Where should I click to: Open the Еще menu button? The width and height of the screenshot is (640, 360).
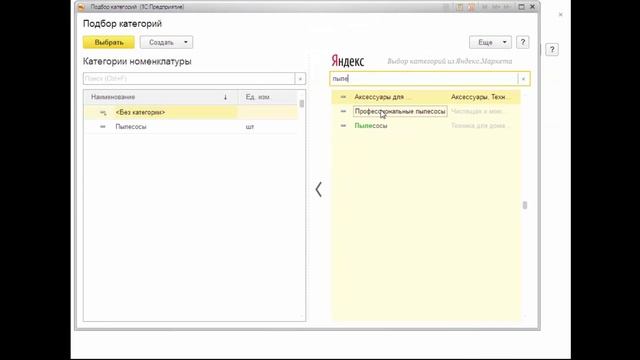(490, 42)
